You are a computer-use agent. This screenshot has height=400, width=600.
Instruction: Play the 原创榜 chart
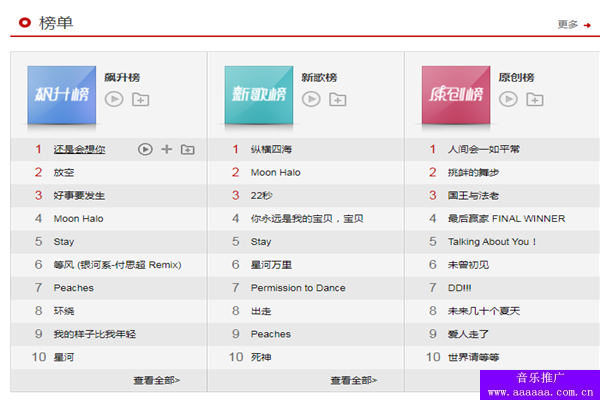click(x=508, y=99)
